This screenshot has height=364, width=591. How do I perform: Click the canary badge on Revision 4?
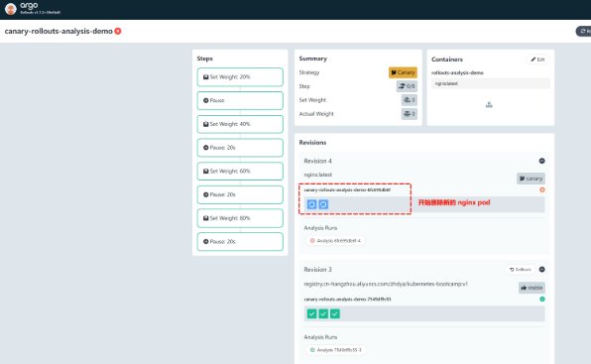pyautogui.click(x=531, y=179)
